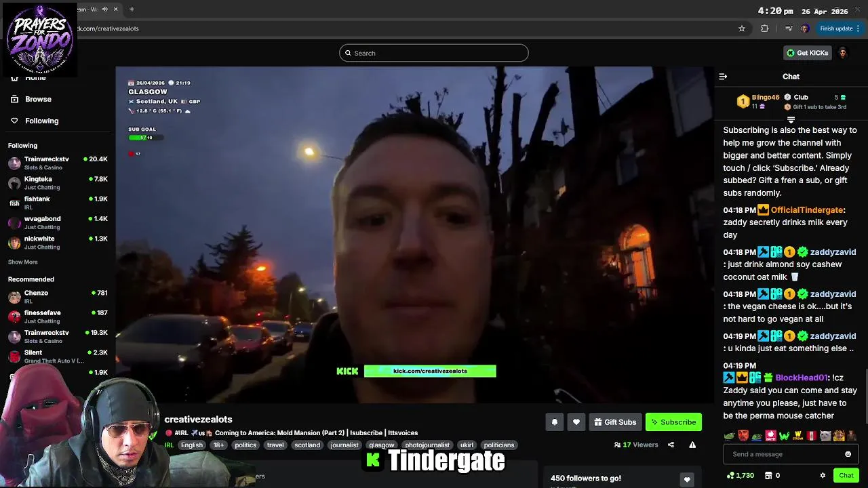The image size is (868, 488).
Task: Collapse the chat panel with arrow icon
Action: pyautogui.click(x=723, y=77)
